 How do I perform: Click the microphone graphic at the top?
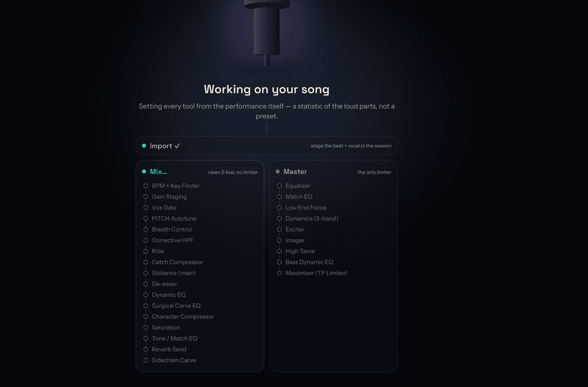pyautogui.click(x=267, y=32)
